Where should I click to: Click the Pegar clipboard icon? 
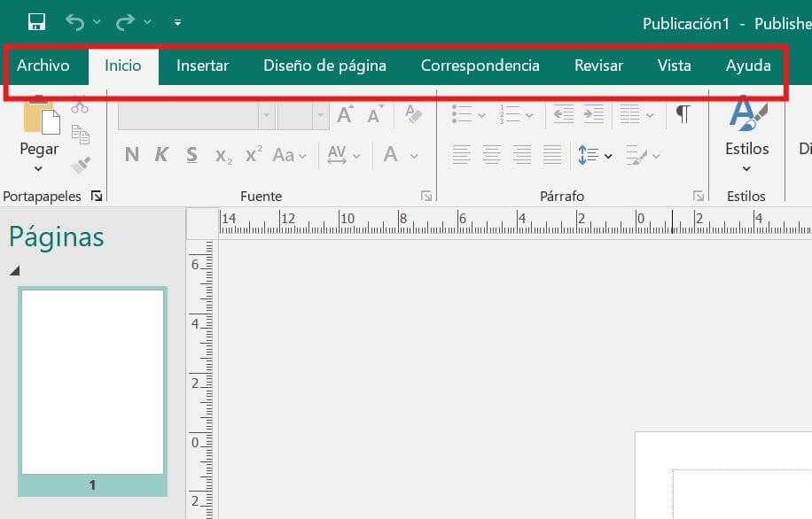[x=42, y=118]
